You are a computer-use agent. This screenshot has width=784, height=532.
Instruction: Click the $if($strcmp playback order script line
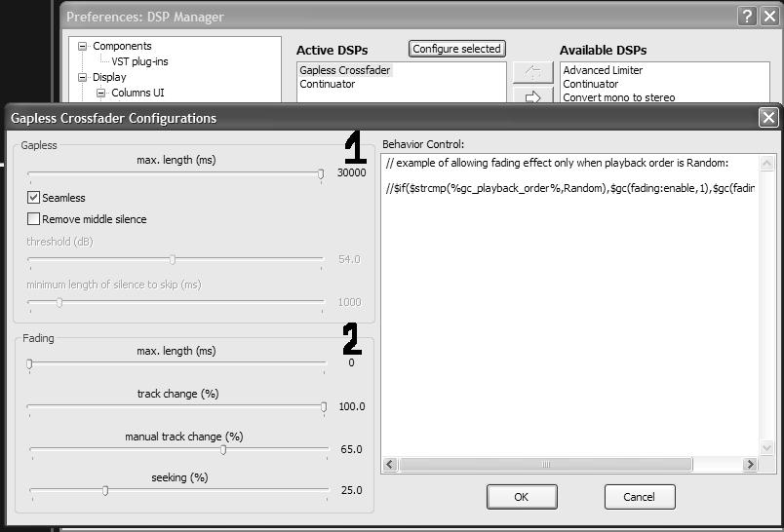click(x=570, y=188)
